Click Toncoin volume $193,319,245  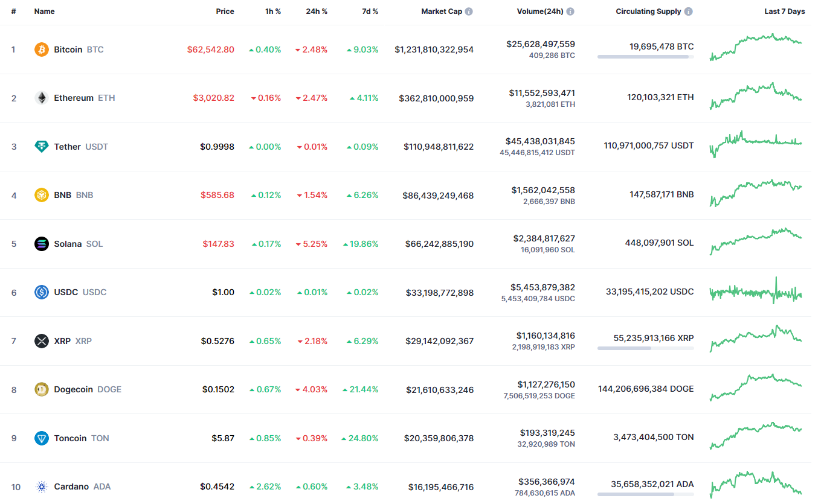(x=547, y=433)
